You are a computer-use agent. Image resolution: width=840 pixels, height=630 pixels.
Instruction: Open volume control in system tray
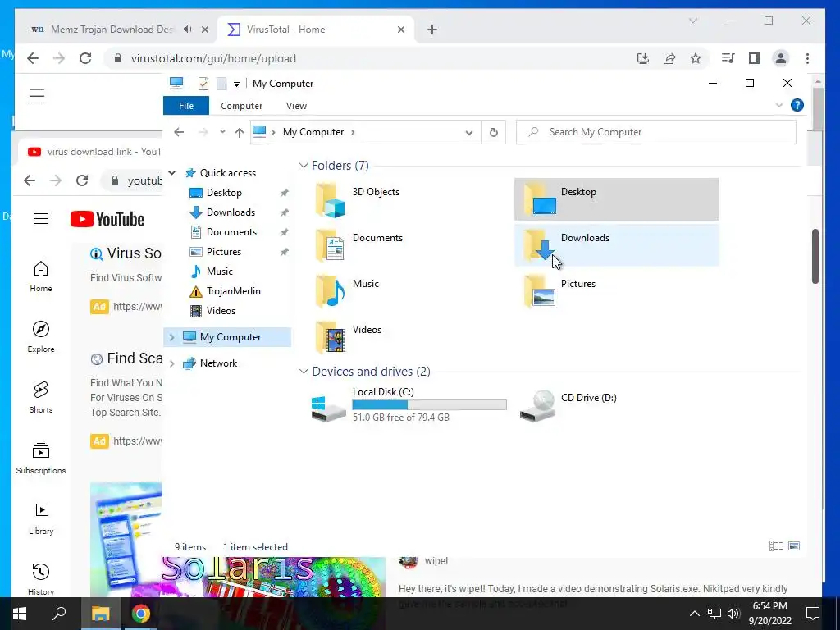pyautogui.click(x=734, y=614)
